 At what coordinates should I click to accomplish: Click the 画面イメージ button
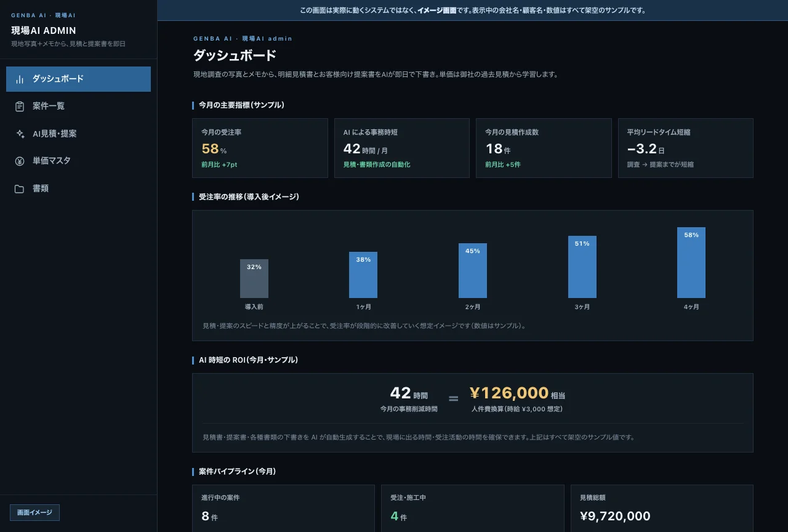34,512
